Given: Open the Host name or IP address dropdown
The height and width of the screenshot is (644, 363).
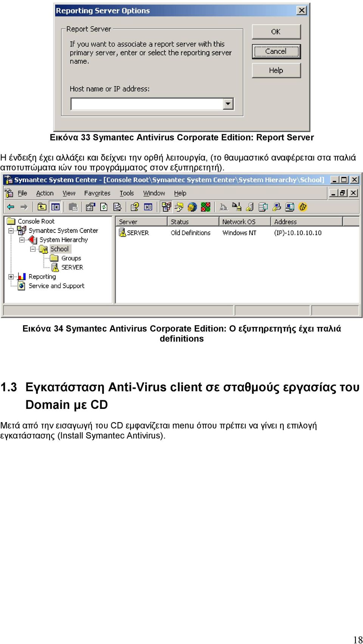Looking at the screenshot, I should pyautogui.click(x=228, y=104).
